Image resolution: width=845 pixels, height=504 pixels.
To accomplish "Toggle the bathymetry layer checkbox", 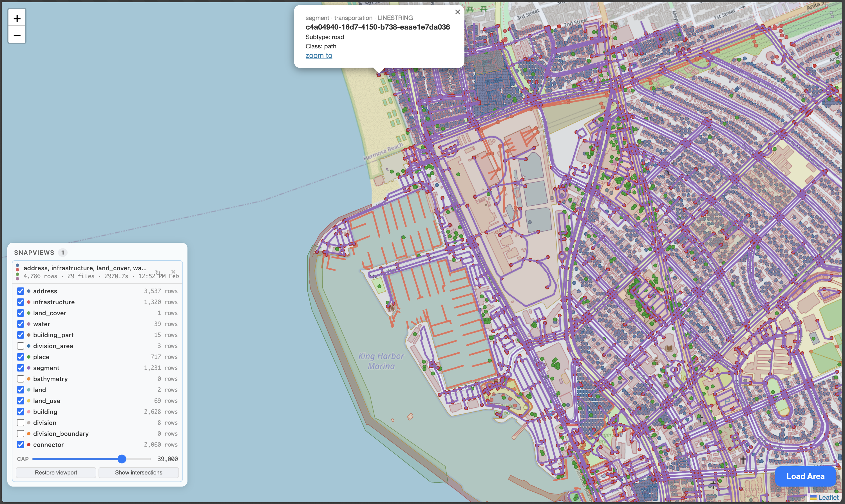I will pyautogui.click(x=20, y=379).
